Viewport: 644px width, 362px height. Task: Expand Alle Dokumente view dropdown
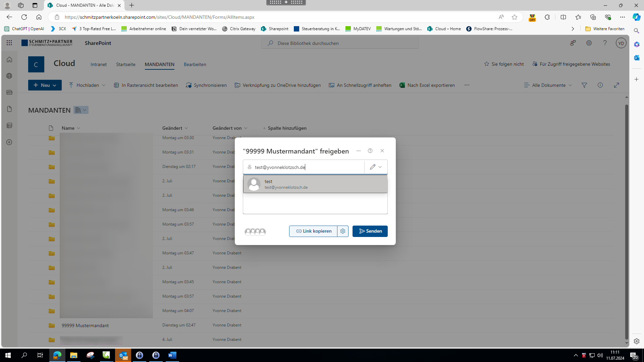pyautogui.click(x=548, y=85)
